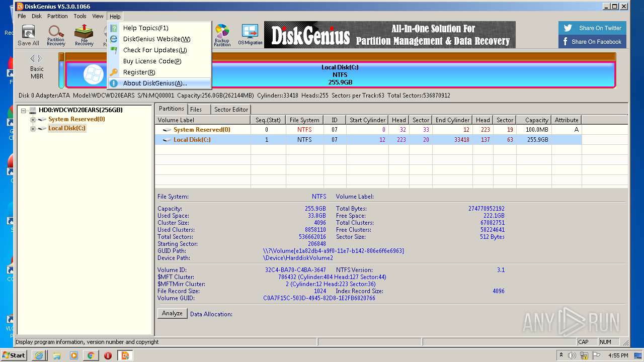Click the Analyze button
The width and height of the screenshot is (644, 362).
click(172, 313)
